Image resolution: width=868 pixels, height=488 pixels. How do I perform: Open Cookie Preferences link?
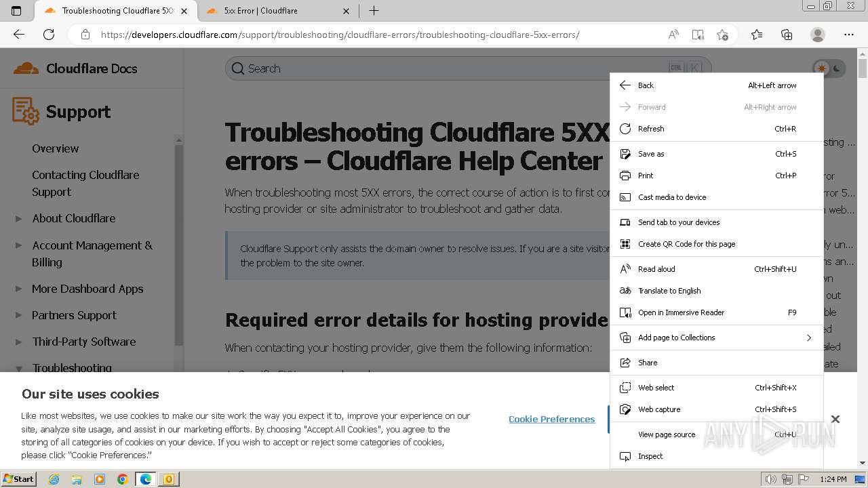tap(551, 419)
